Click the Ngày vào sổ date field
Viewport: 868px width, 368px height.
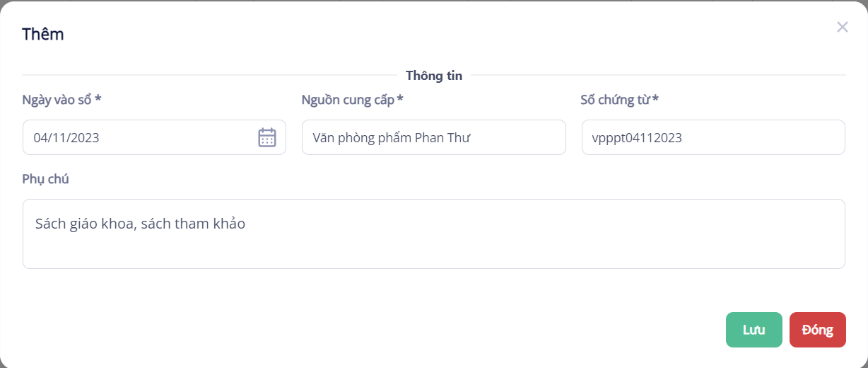pyautogui.click(x=141, y=137)
